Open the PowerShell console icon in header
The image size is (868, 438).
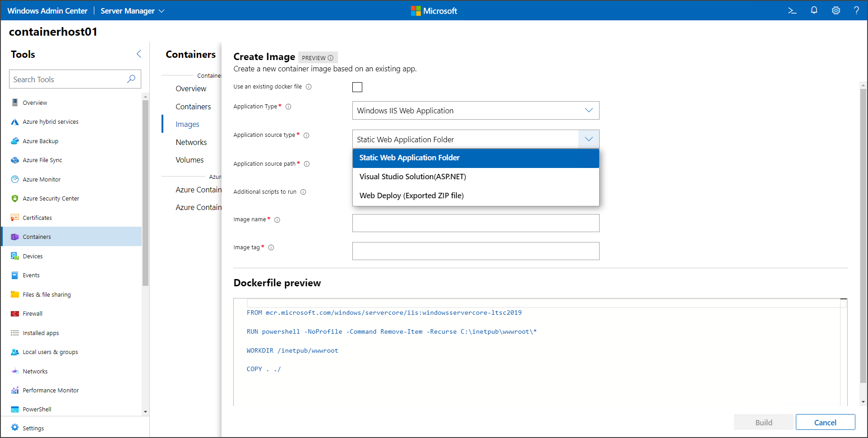pos(792,10)
